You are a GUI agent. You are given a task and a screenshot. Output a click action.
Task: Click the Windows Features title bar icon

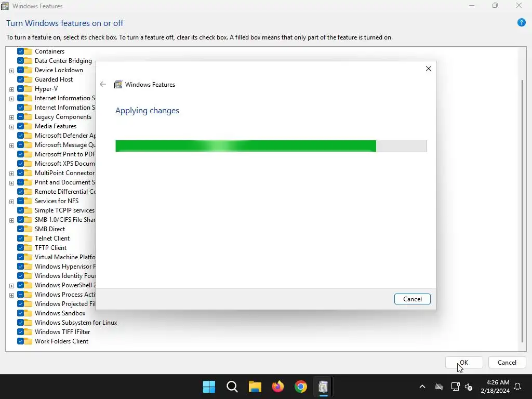[5, 6]
